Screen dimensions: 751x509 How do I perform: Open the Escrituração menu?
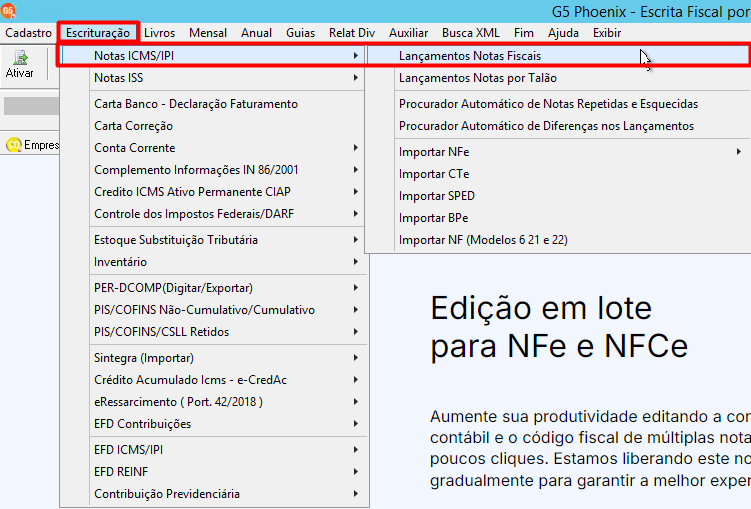click(98, 33)
